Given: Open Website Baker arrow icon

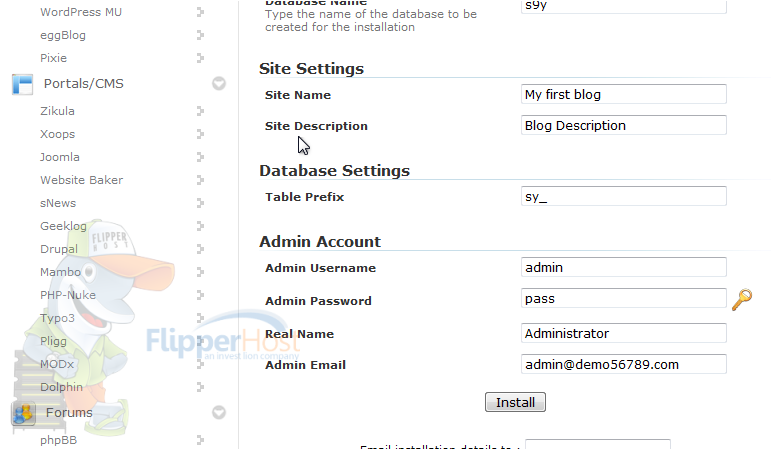Looking at the screenshot, I should coord(200,180).
